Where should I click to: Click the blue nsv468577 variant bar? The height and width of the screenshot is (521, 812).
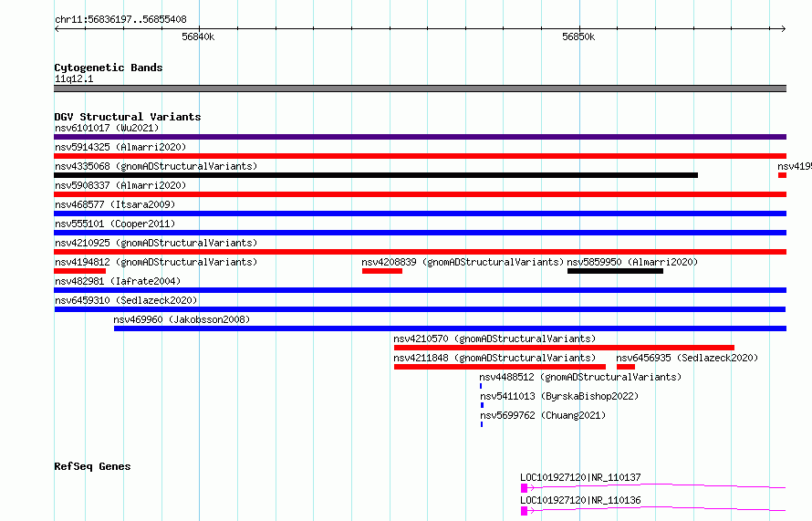(420, 214)
